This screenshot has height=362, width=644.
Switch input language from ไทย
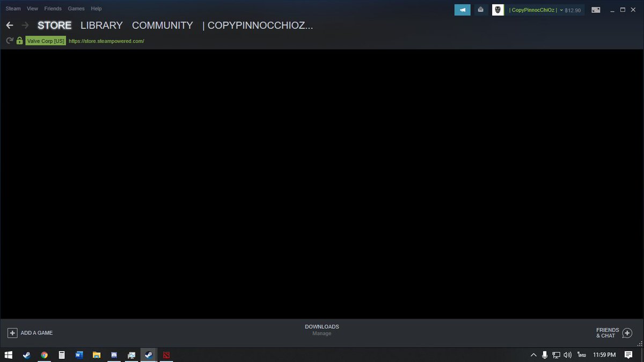(582, 354)
